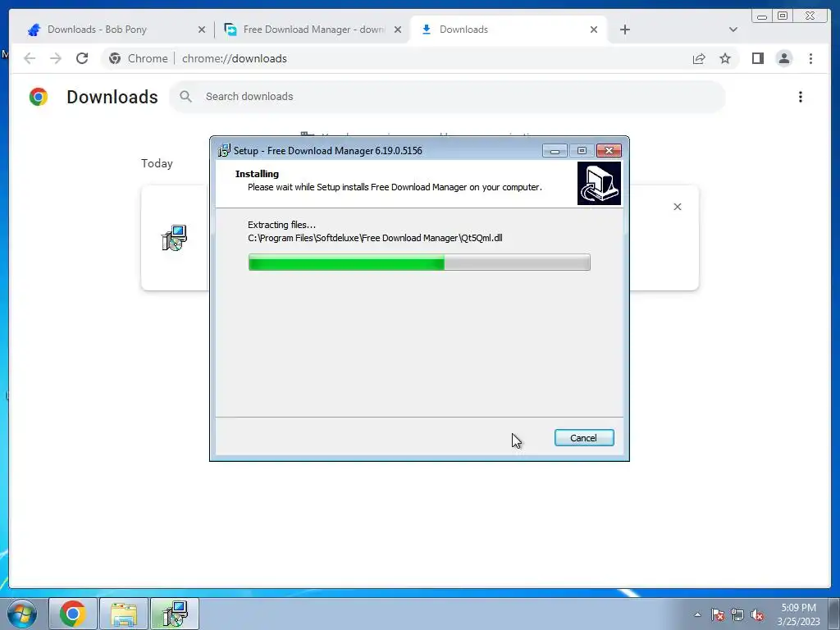
Task: Click the Chrome logo beside Downloads heading
Action: 39,97
